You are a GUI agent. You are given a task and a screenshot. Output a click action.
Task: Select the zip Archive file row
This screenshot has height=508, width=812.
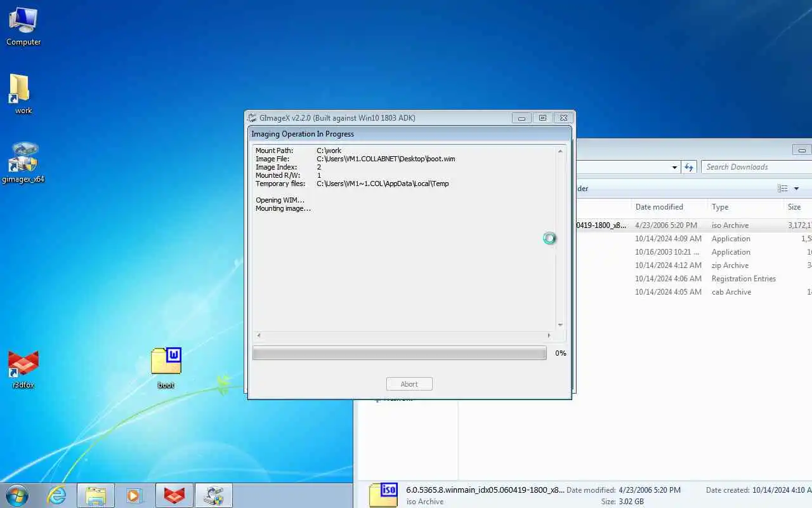coord(694,265)
